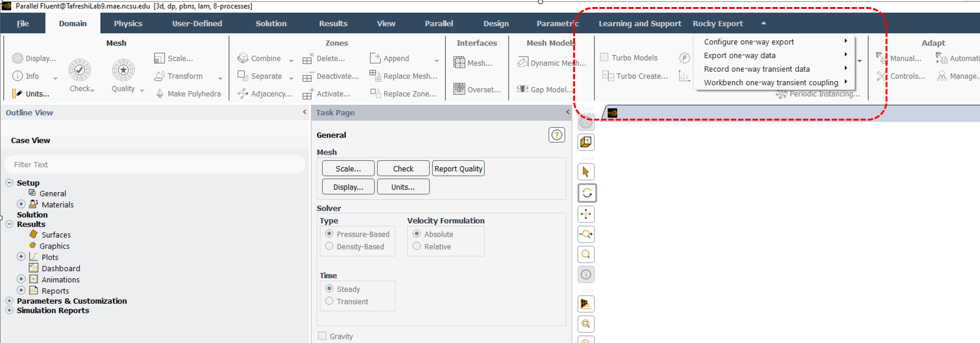980x343 pixels.
Task: Open the ribbon Scale mesh tool
Action: tap(173, 58)
